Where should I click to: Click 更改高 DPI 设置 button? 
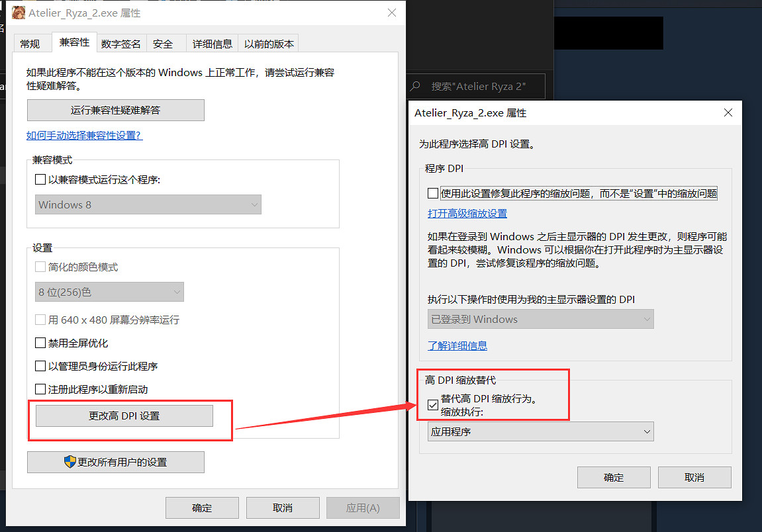124,416
